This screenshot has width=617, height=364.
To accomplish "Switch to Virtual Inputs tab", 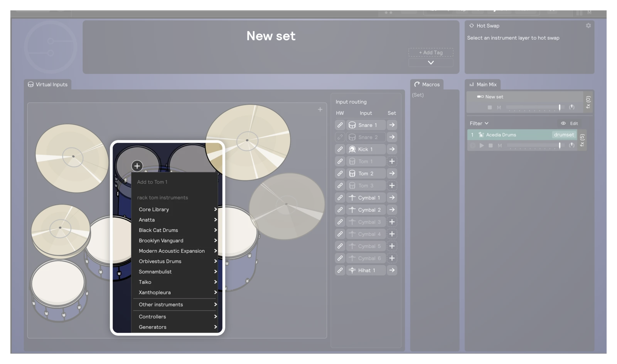I will [48, 84].
